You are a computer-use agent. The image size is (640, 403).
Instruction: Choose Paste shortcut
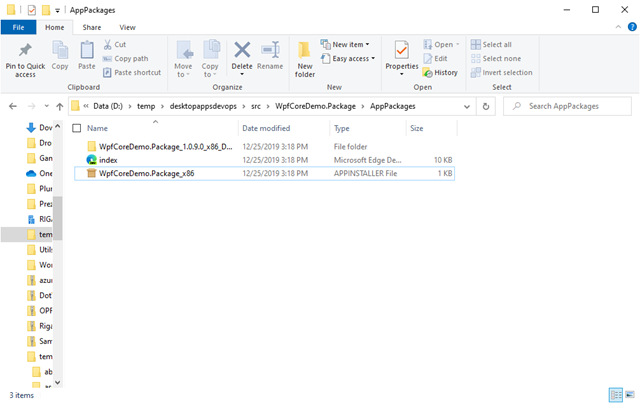[x=132, y=73]
